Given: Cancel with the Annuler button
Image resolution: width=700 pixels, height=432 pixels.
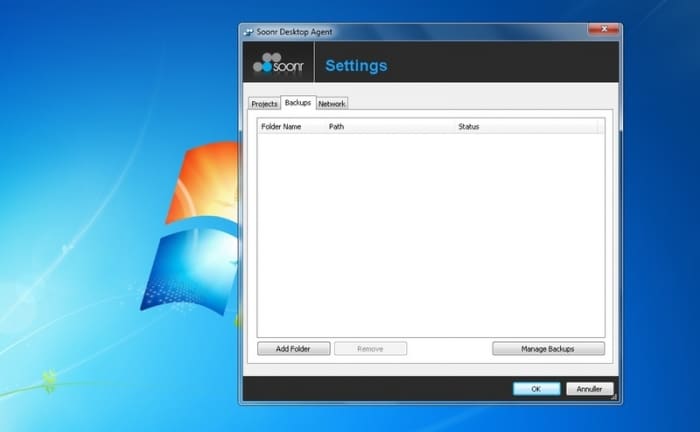Looking at the screenshot, I should click(589, 388).
